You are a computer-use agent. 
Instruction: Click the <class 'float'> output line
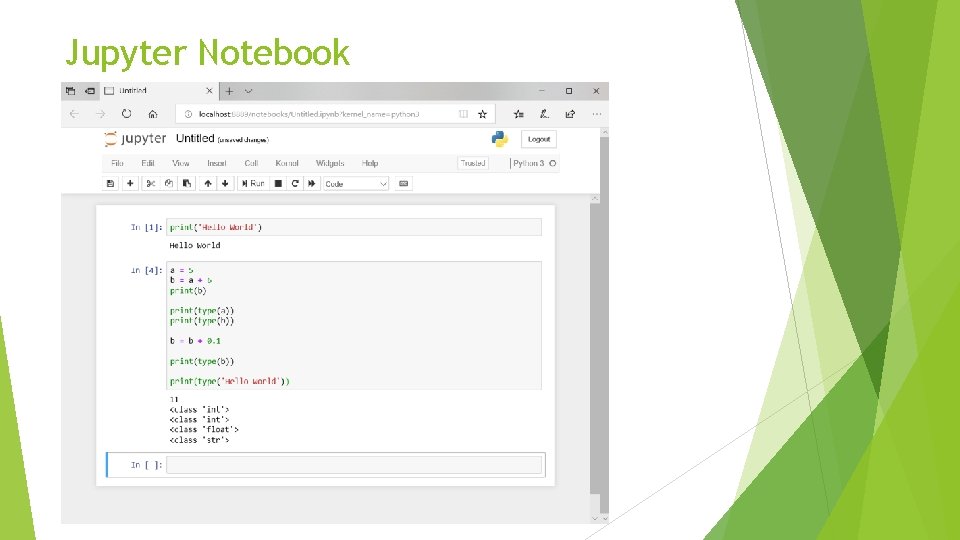(x=204, y=430)
